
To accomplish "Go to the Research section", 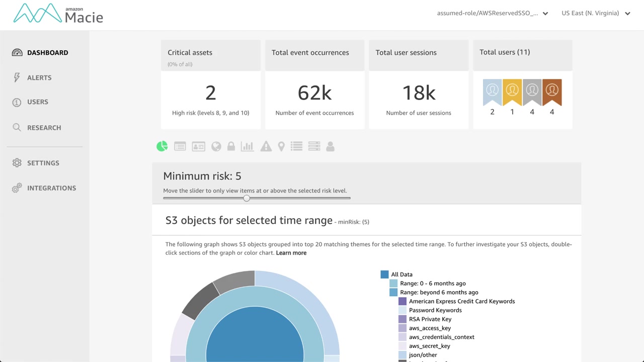I will point(44,128).
